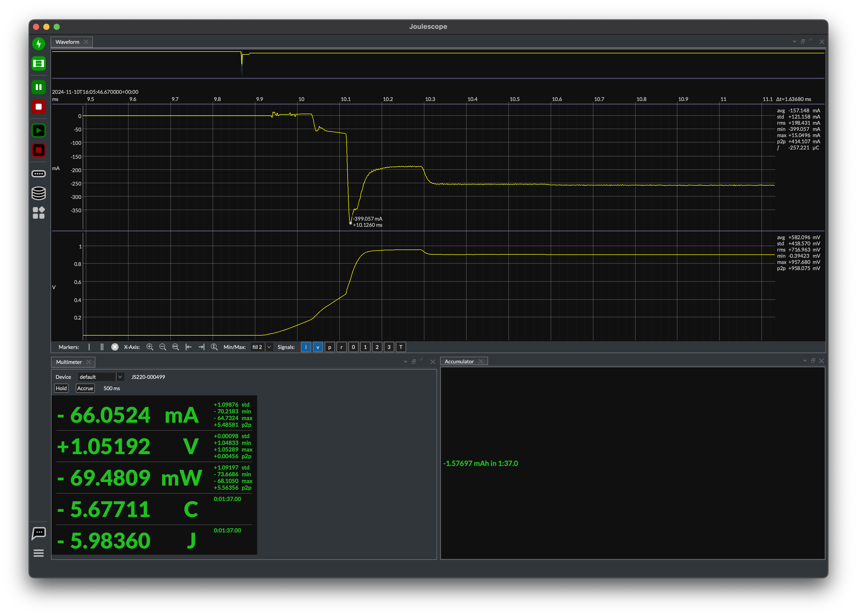Clear all markers with X icon
Viewport: 857px width, 616px height.
click(115, 347)
